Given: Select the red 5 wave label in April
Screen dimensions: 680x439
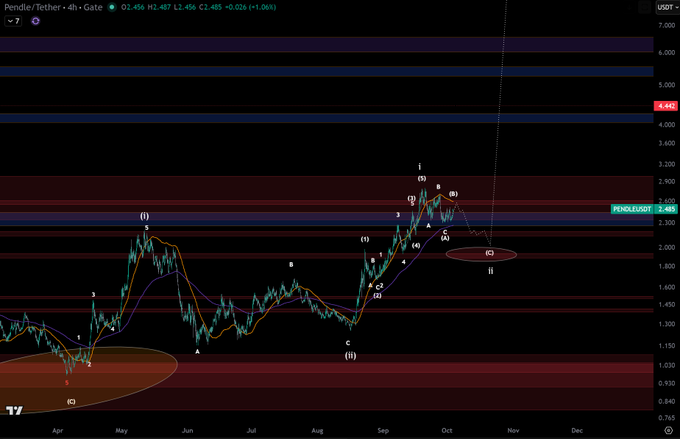Looking at the screenshot, I should tap(67, 383).
